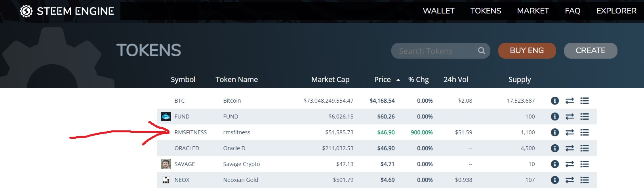Focus the Search Tokens field
The image size is (644, 191).
tap(440, 51)
